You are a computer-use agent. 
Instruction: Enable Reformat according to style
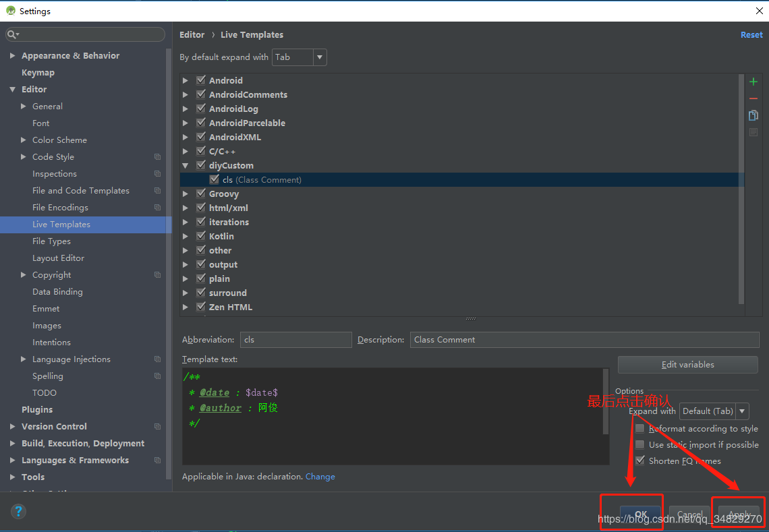click(639, 429)
